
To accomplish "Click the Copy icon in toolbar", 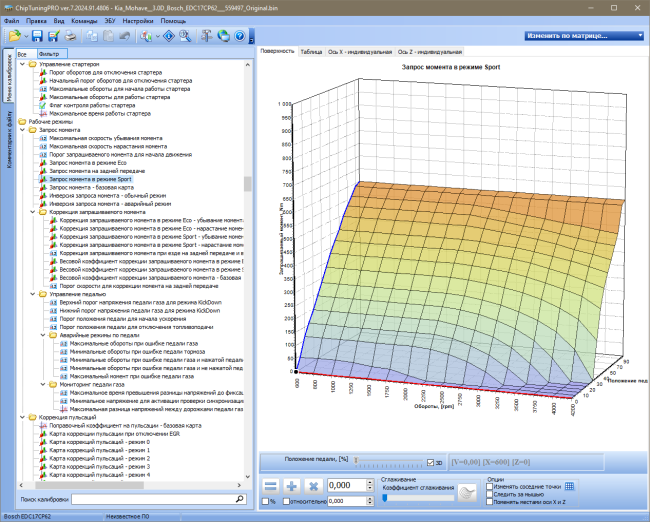I will 92,36.
